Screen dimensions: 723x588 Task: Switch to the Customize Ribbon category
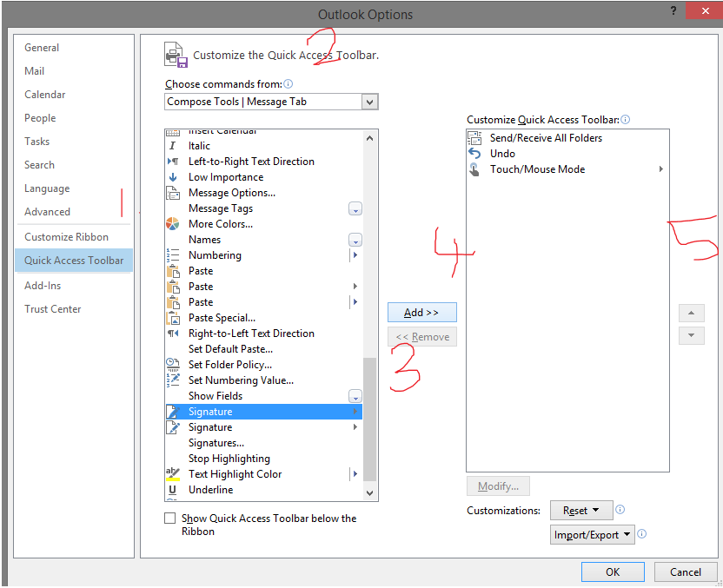pyautogui.click(x=61, y=236)
